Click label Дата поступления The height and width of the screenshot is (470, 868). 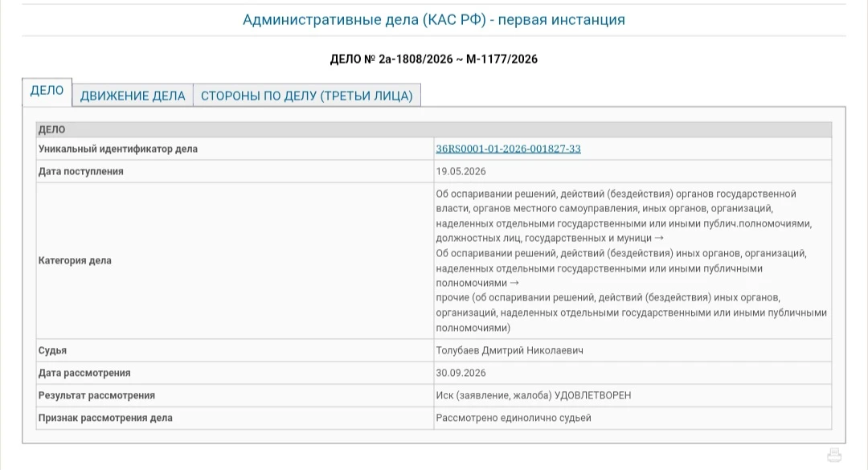click(x=81, y=172)
